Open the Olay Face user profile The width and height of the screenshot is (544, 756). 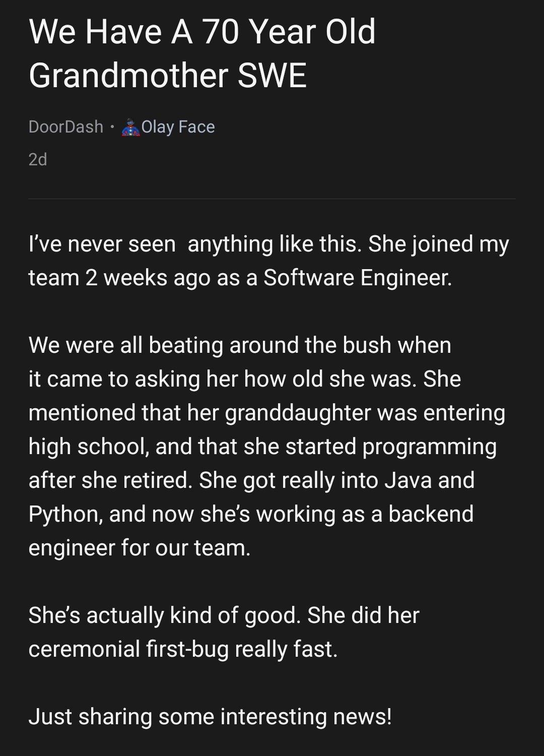click(x=178, y=127)
